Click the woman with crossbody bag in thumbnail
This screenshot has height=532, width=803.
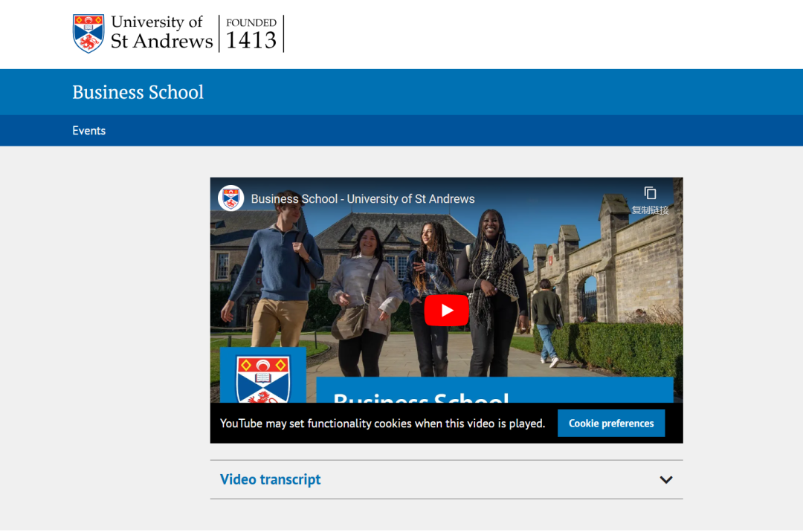pos(364,297)
